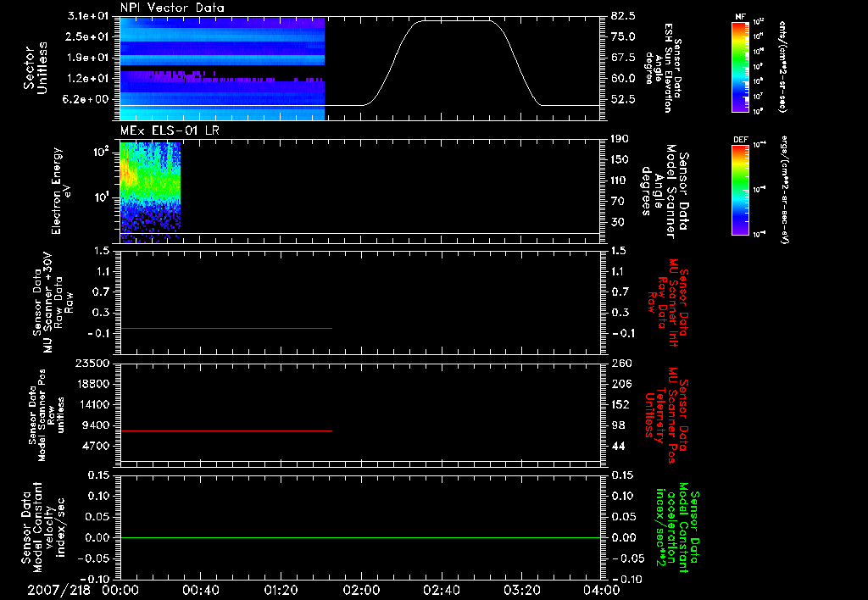Click the "75.0" sun elevation tick label
The image size is (868, 600).
coord(623,36)
